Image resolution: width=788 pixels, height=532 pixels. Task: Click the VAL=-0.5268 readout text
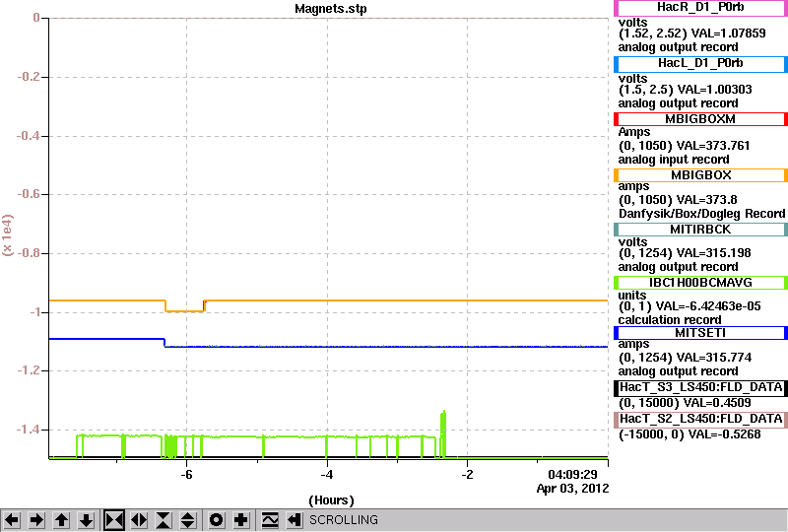724,434
